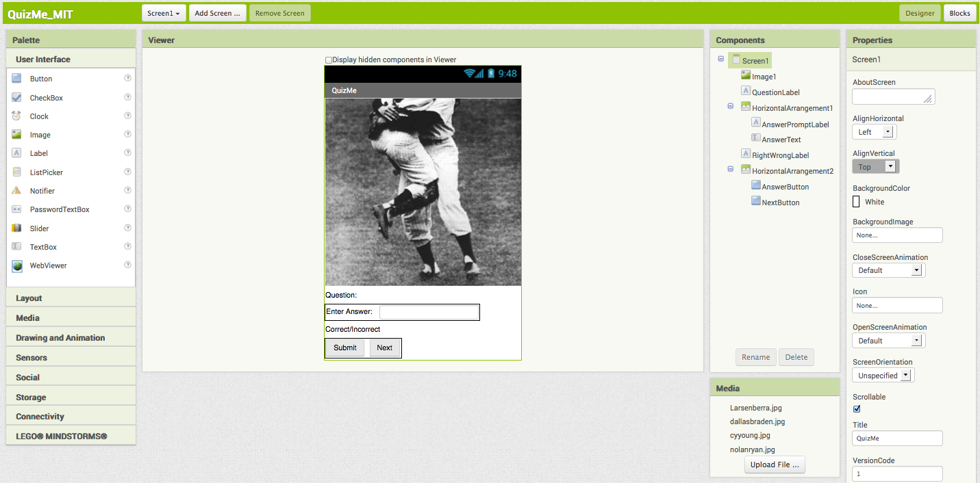Select the CheckBox palette icon
This screenshot has height=483, width=980.
16,98
